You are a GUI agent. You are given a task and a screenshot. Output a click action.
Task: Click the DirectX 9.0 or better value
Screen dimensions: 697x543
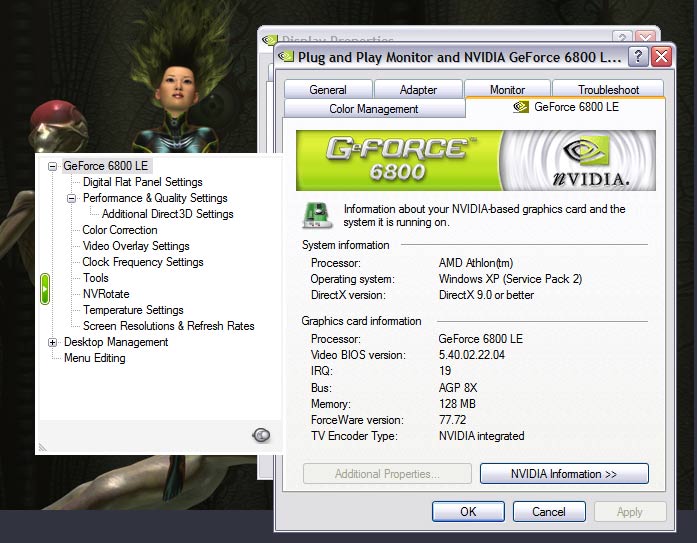(486, 295)
